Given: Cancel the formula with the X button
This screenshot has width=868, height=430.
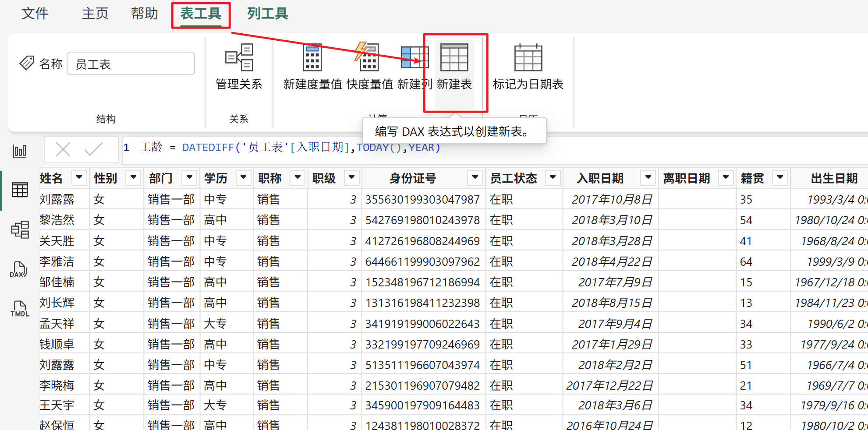Looking at the screenshot, I should (x=63, y=150).
